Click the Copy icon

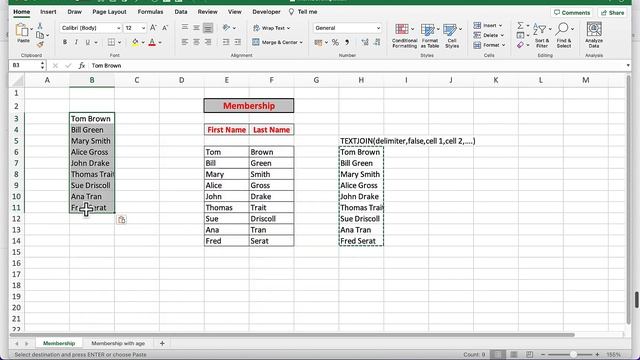pos(40,36)
